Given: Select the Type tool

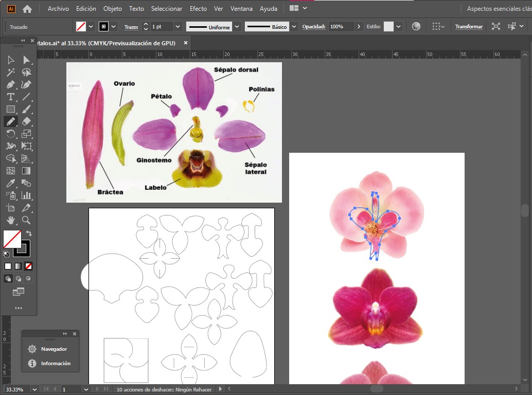Looking at the screenshot, I should (x=10, y=97).
